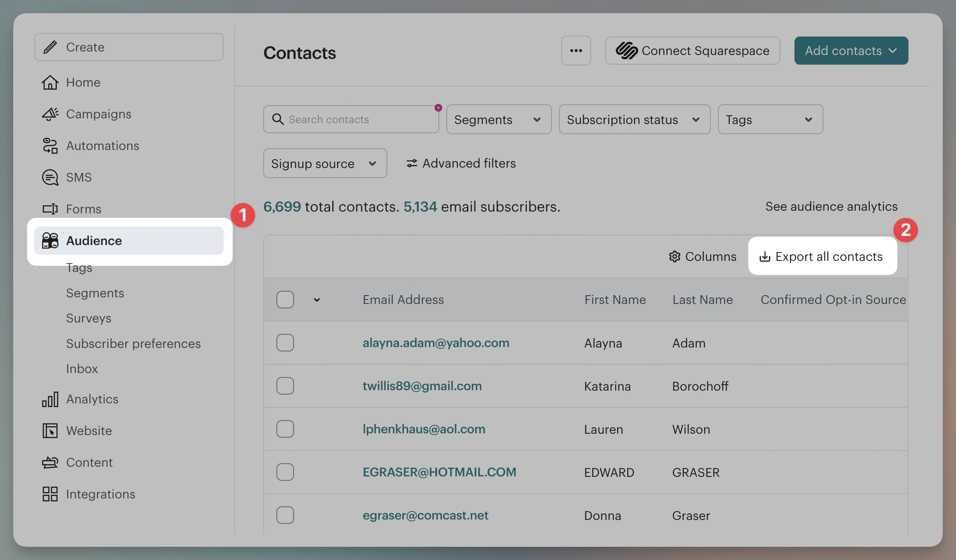This screenshot has height=560, width=956.
Task: Click the Analytics bar chart icon
Action: 50,399
